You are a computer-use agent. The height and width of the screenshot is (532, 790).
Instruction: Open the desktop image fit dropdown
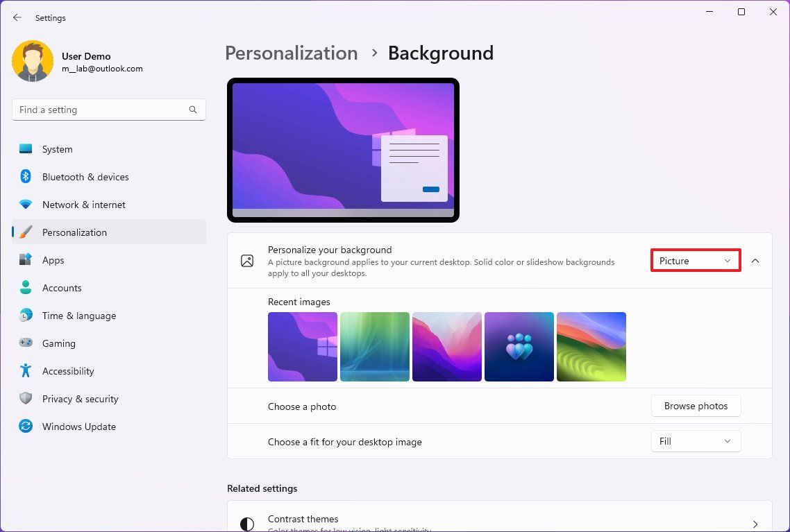point(695,441)
